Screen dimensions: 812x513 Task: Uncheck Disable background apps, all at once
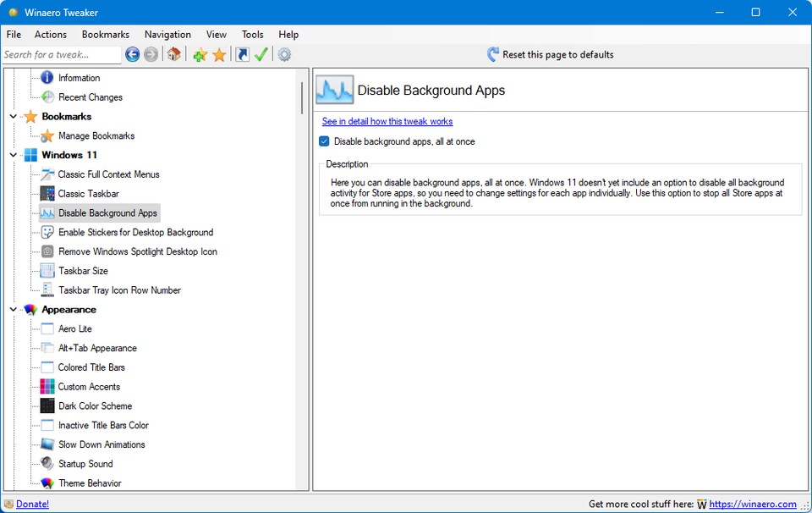324,141
